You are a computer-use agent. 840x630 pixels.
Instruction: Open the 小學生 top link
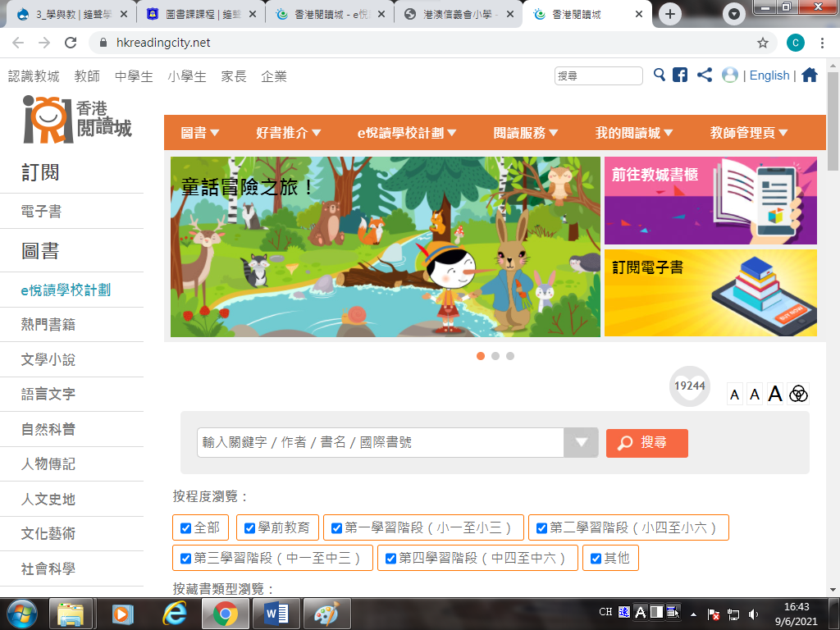pyautogui.click(x=187, y=76)
